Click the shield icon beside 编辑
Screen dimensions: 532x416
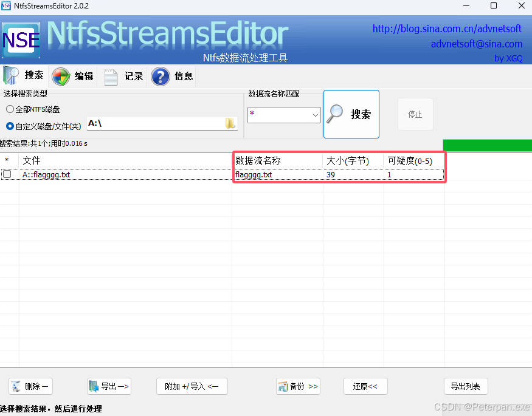(61, 77)
